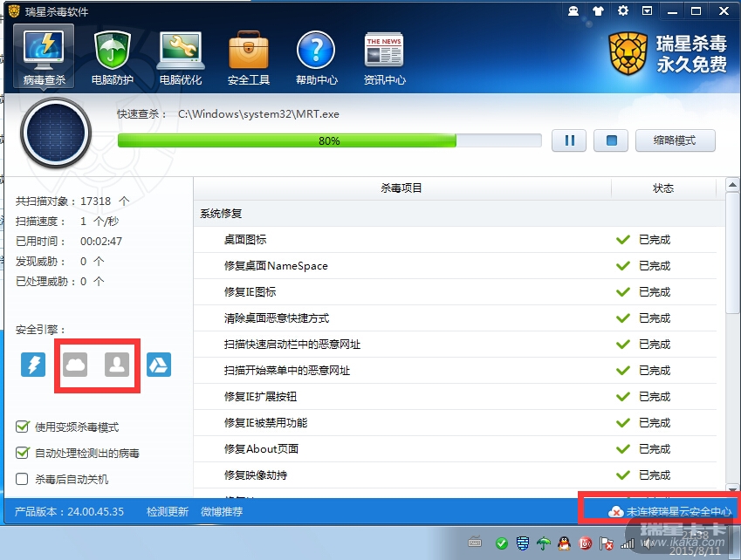Click the scan list scrollbar thumb

(732, 253)
